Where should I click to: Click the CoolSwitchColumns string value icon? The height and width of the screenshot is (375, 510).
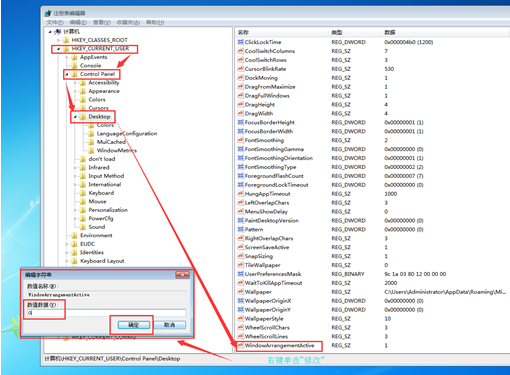(240, 51)
